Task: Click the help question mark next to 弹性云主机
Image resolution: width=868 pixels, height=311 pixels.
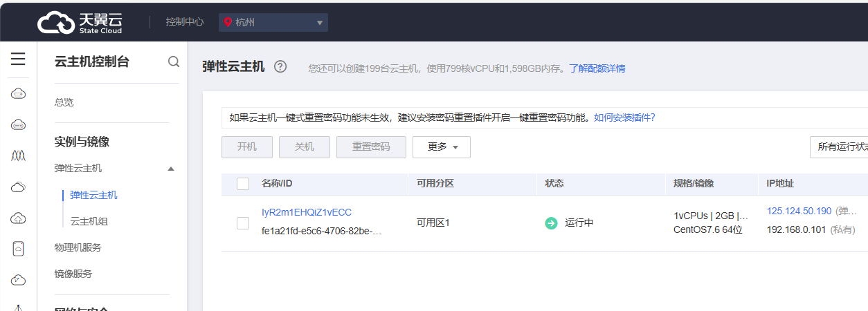Action: (280, 66)
